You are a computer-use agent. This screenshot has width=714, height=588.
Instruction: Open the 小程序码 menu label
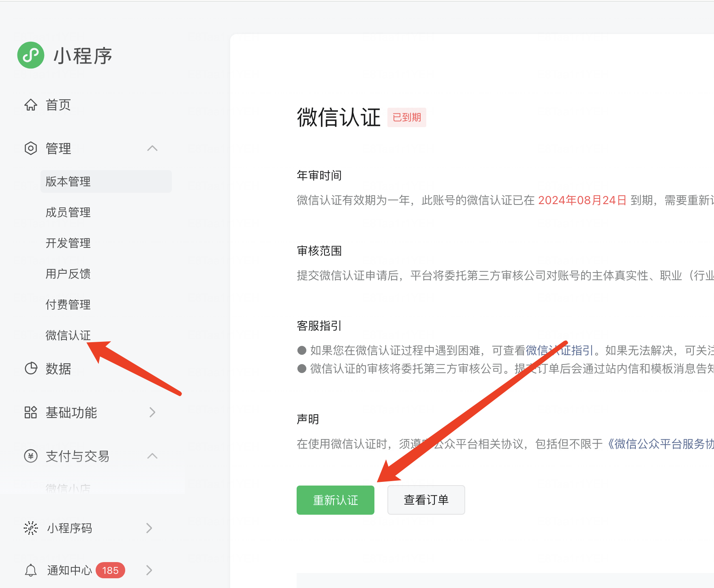pyautogui.click(x=70, y=528)
